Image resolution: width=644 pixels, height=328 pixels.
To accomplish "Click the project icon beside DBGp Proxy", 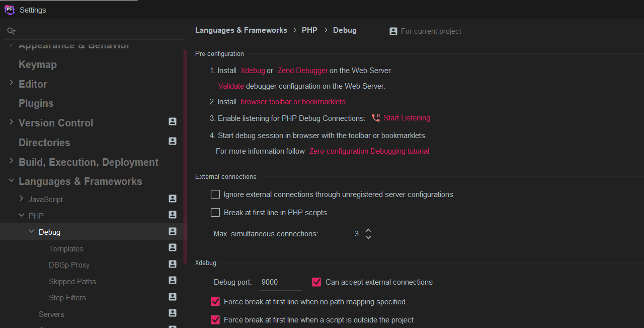I will coord(172,264).
